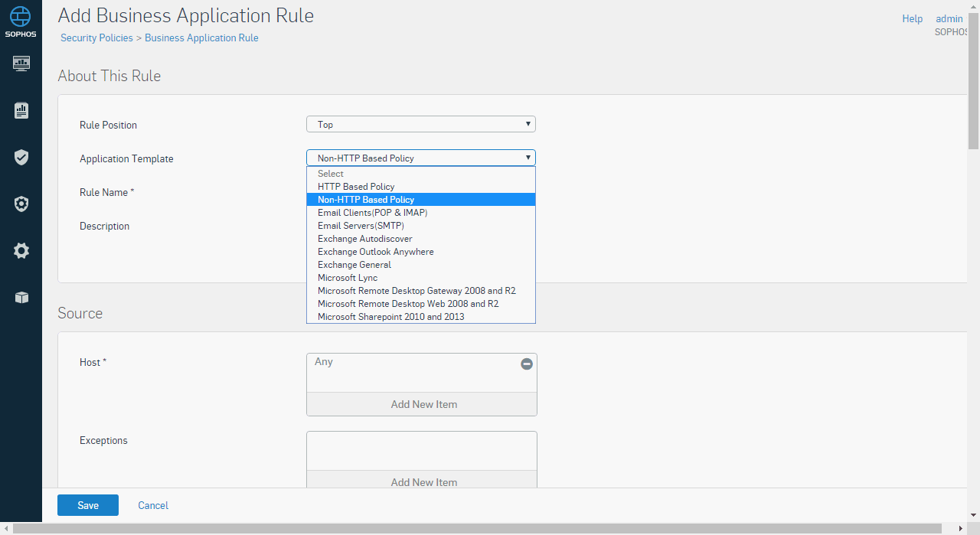Screen dimensions: 980x535
Task: Click the Sophos logo in sidebar
Action: 21,21
